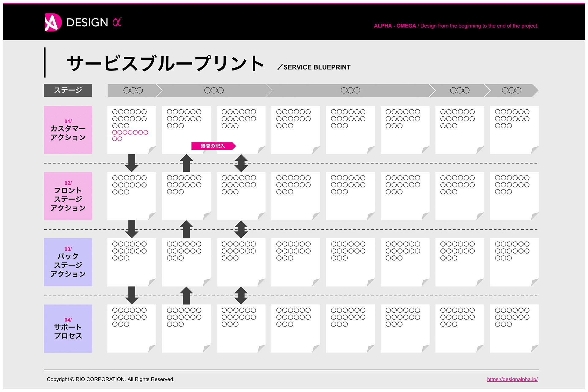Select last sticky note in バックステージ row
The image size is (588, 392).
(514, 262)
